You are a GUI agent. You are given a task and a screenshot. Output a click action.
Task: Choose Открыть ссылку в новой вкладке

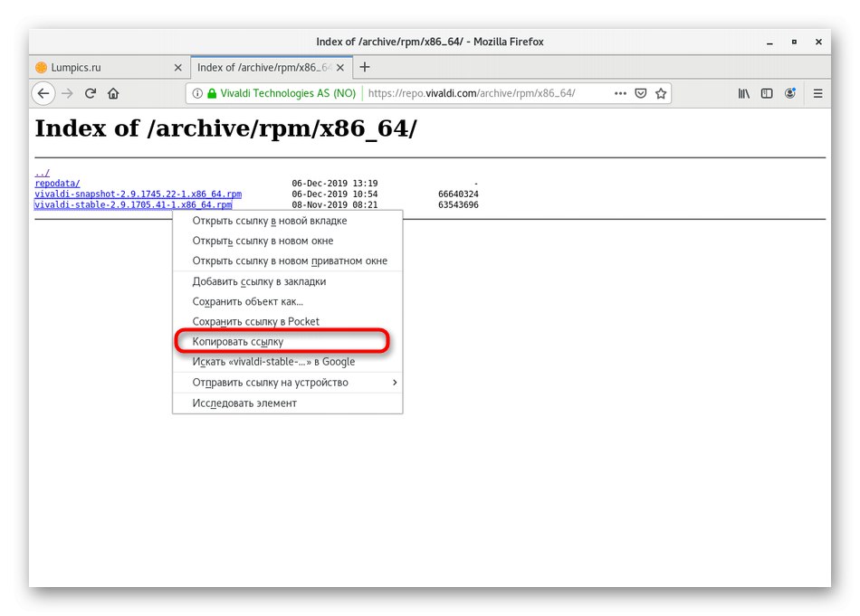287,221
